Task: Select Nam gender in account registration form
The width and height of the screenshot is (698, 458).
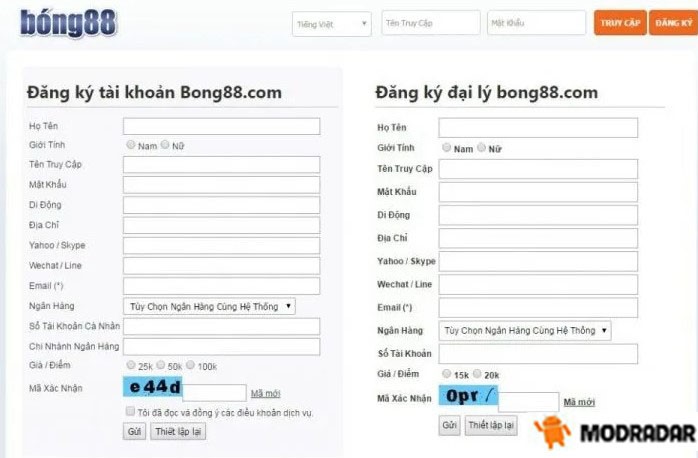Action: point(130,145)
